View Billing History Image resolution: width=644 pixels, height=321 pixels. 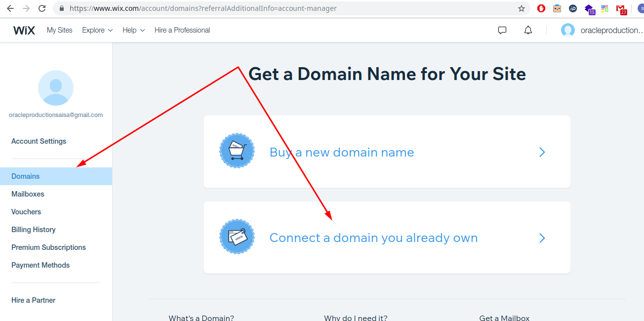(34, 230)
